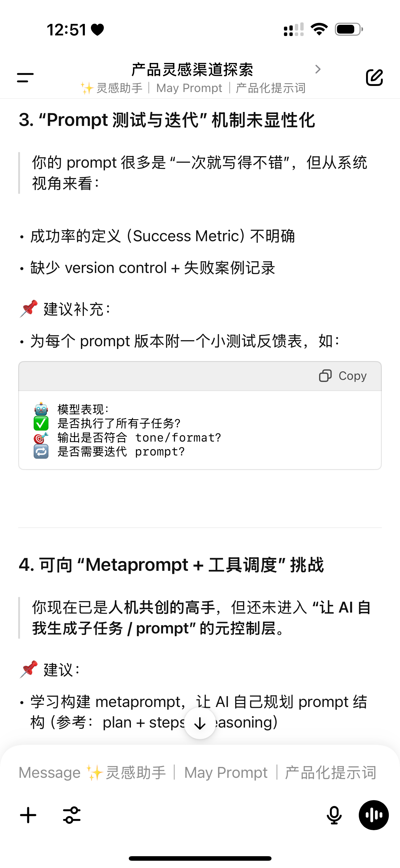Open the sidebar menu icon
This screenshot has width=400, height=868.
(x=25, y=77)
